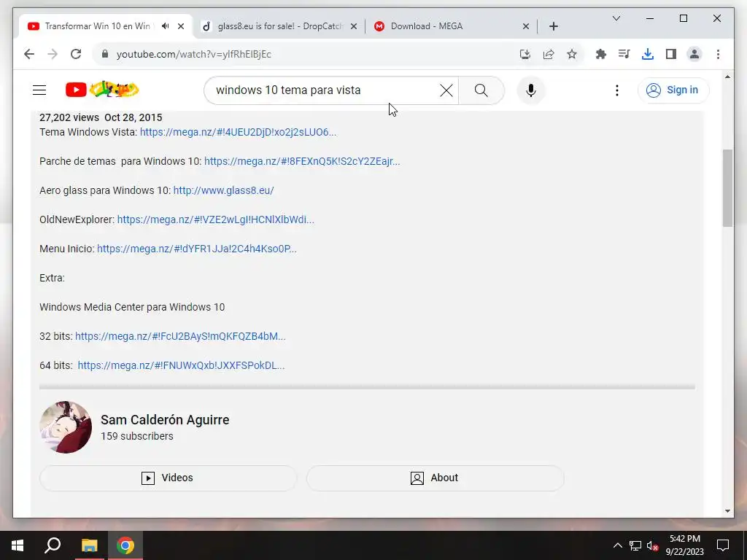Submit search with the magnifier button

pyautogui.click(x=481, y=90)
